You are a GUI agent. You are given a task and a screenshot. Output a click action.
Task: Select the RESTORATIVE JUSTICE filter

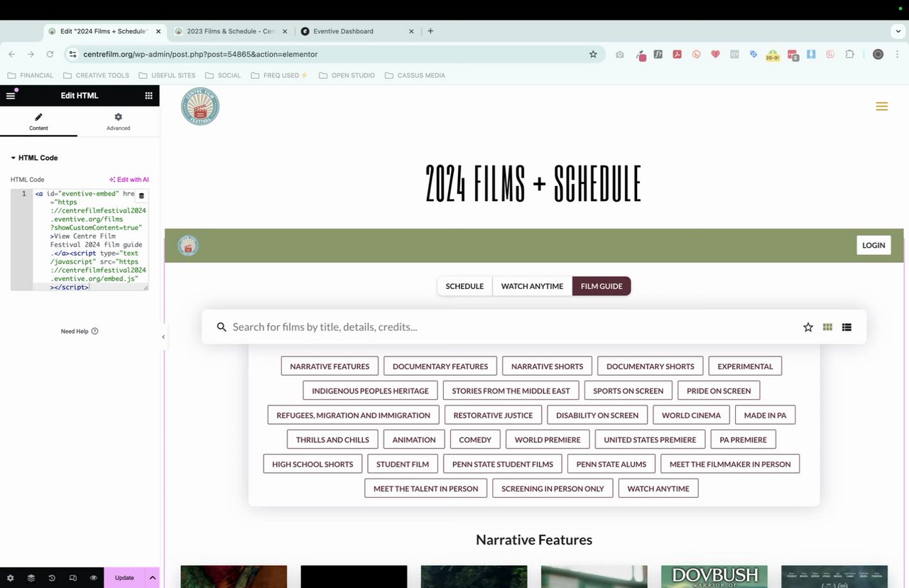[493, 415]
